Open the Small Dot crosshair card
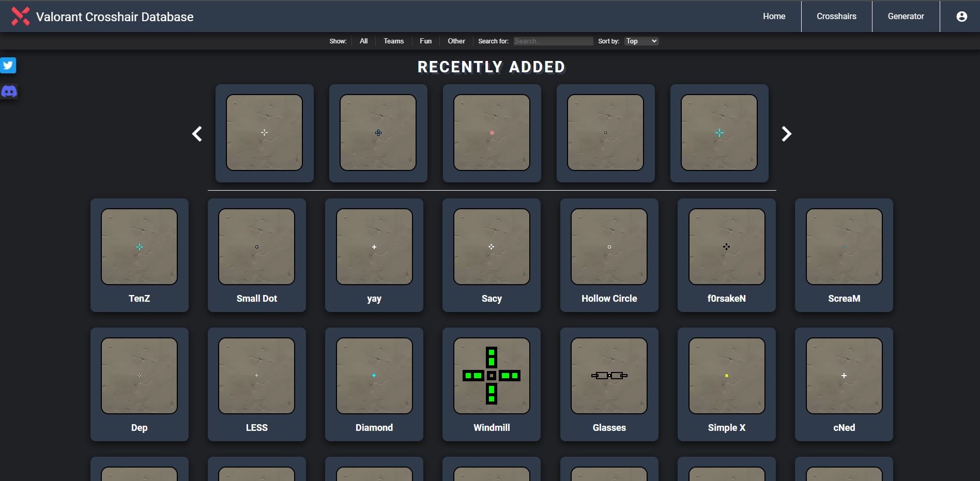 pyautogui.click(x=257, y=255)
